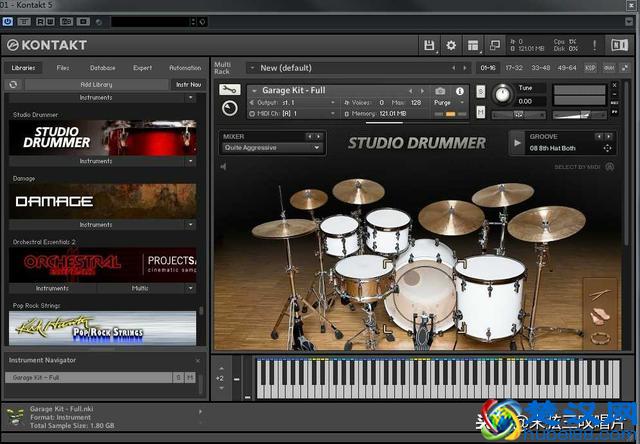Open the Quite Aggressive mixer preset dropdown
This screenshot has width=640, height=444.
pos(272,148)
